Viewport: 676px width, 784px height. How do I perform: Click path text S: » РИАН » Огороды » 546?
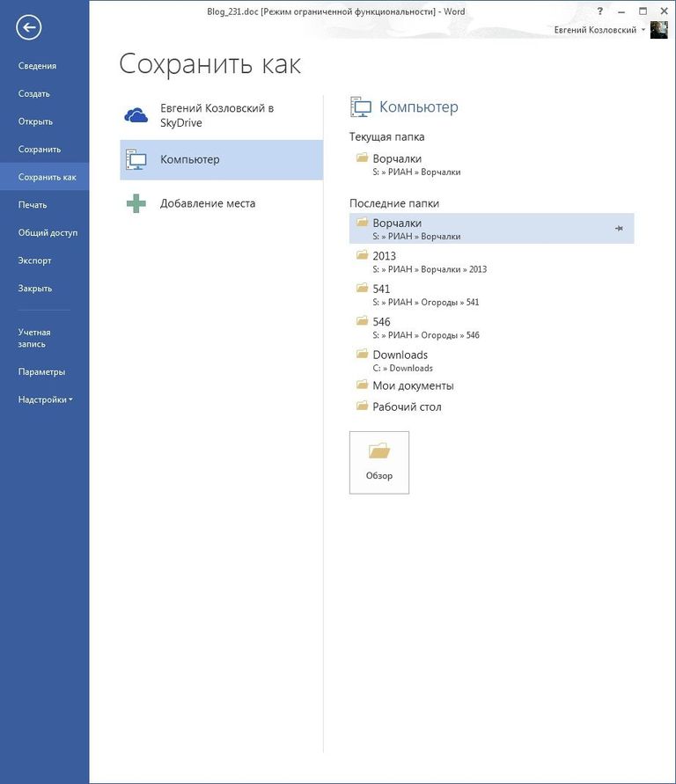coord(426,335)
